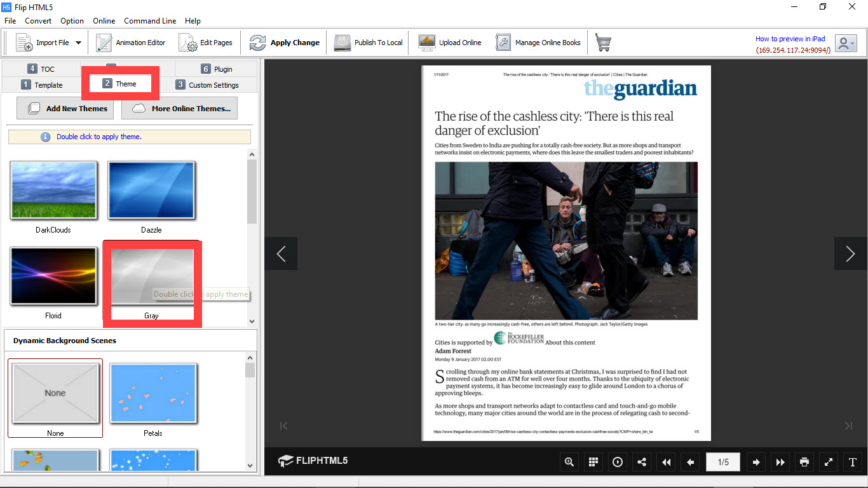
Task: Select the Florid theme thumbnail
Action: tap(54, 276)
